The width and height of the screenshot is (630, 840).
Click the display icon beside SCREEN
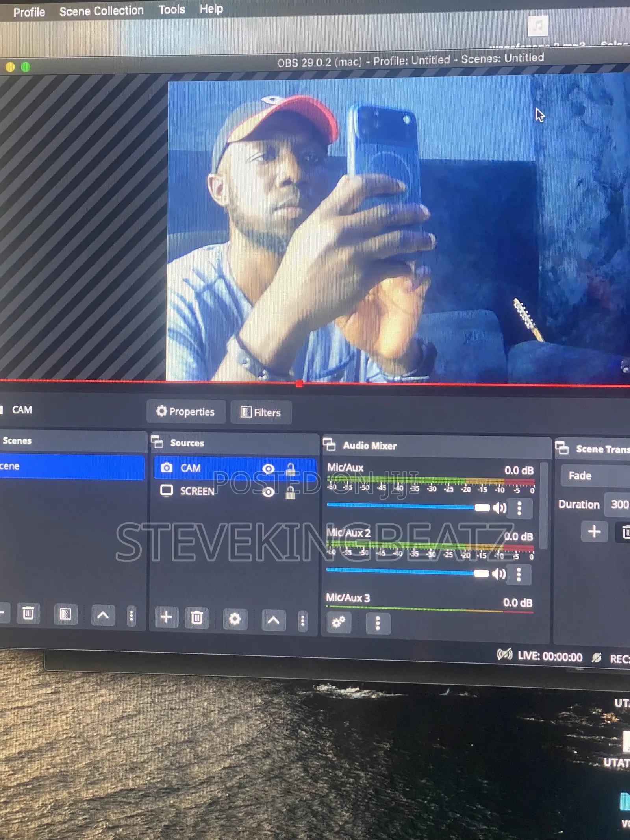coord(167,490)
